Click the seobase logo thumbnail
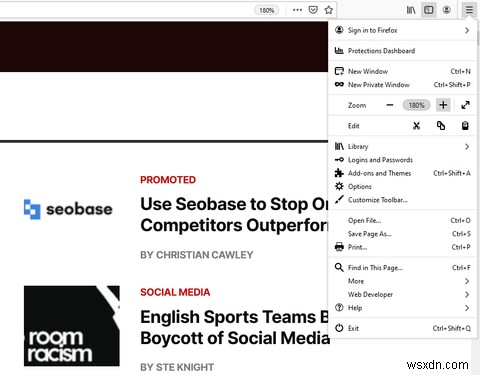This screenshot has width=480, height=375. click(68, 209)
